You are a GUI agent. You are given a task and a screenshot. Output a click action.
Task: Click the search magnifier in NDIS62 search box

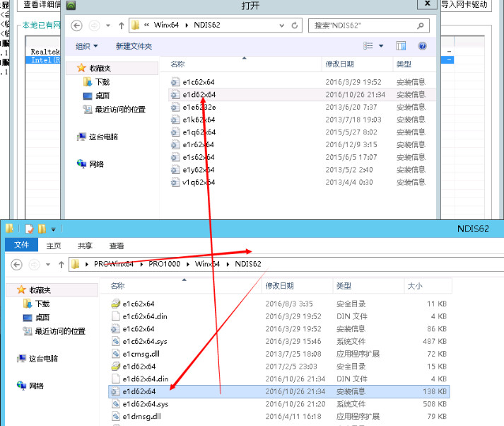tap(421, 25)
